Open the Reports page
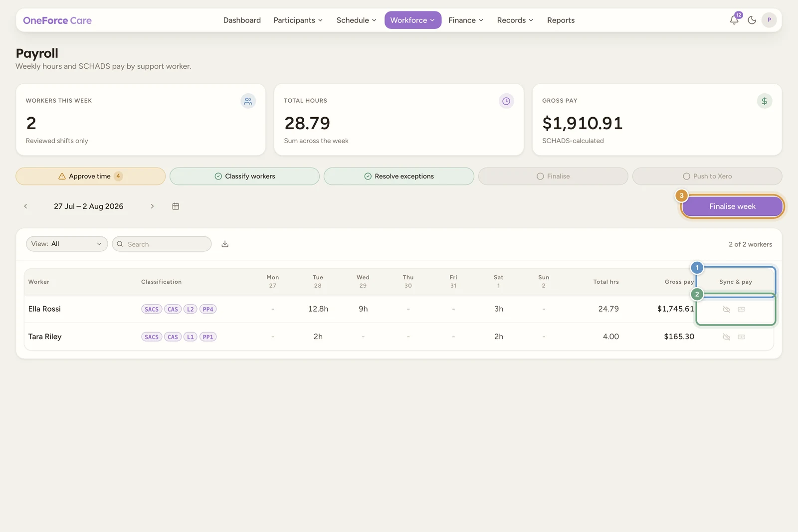The image size is (798, 532). point(561,20)
